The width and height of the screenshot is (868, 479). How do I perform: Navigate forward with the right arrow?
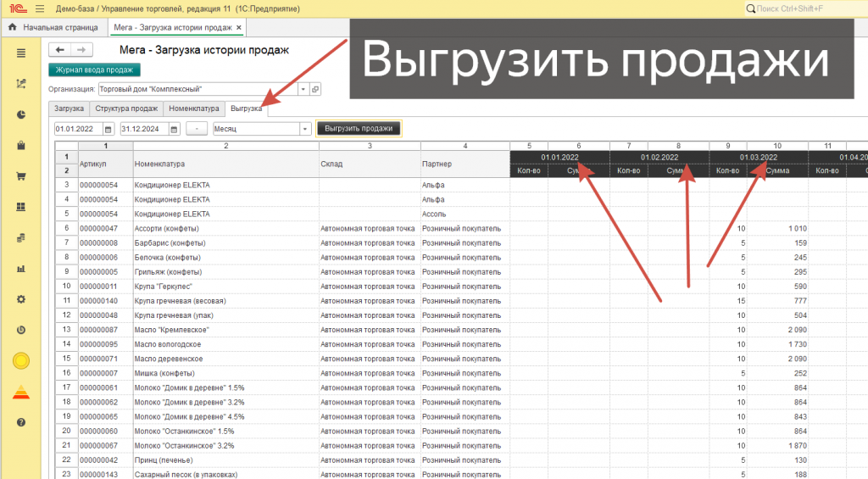[81, 50]
